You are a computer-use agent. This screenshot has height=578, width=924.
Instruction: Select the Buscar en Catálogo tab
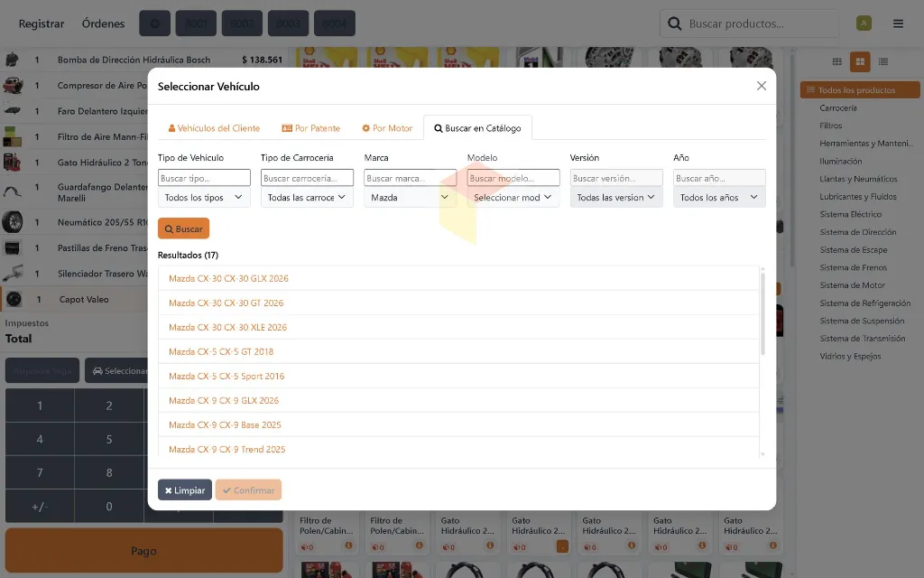pyautogui.click(x=478, y=128)
